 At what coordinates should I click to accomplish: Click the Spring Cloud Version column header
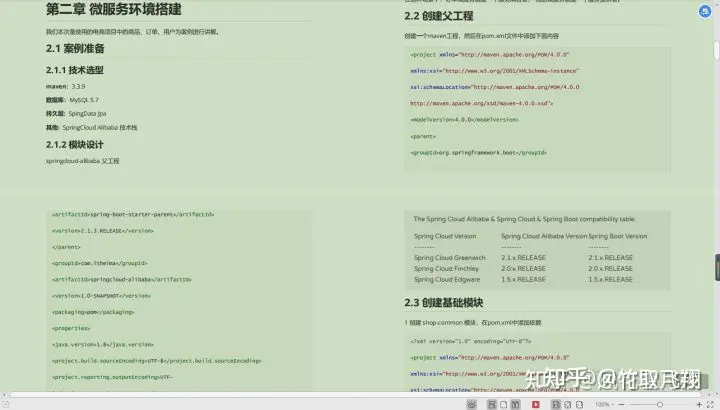point(445,236)
